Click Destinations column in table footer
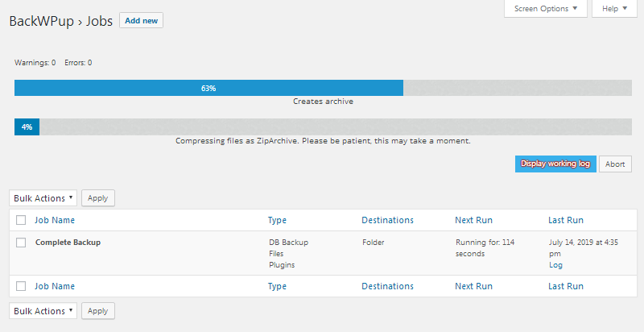The width and height of the screenshot is (644, 332). (387, 286)
